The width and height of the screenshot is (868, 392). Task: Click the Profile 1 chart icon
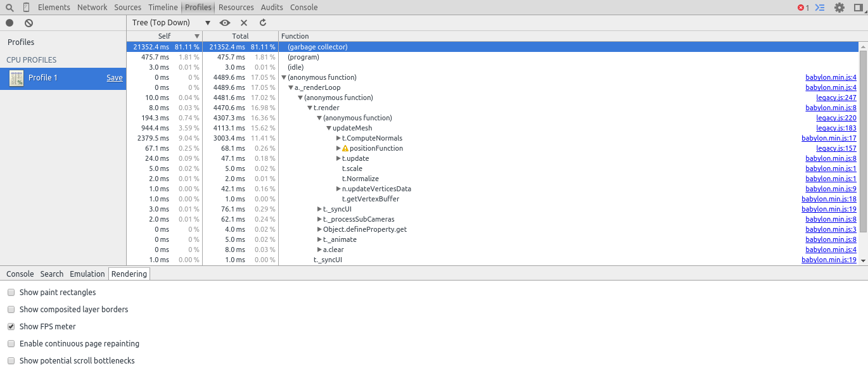coord(16,79)
